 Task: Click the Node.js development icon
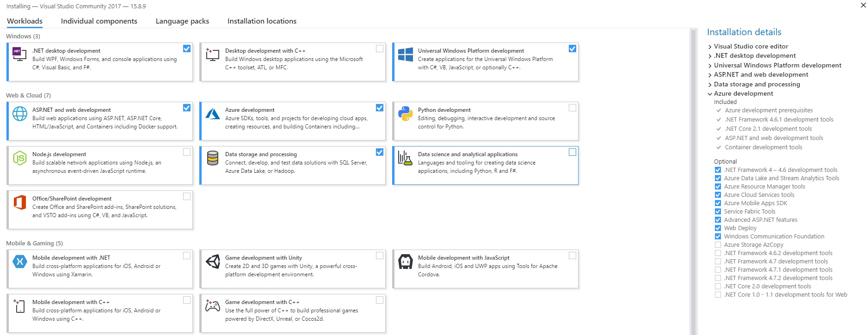tap(19, 158)
